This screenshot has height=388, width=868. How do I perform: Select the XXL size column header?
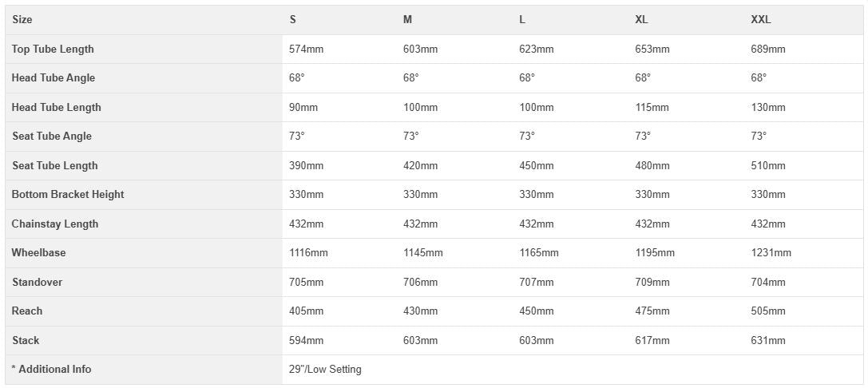(761, 20)
